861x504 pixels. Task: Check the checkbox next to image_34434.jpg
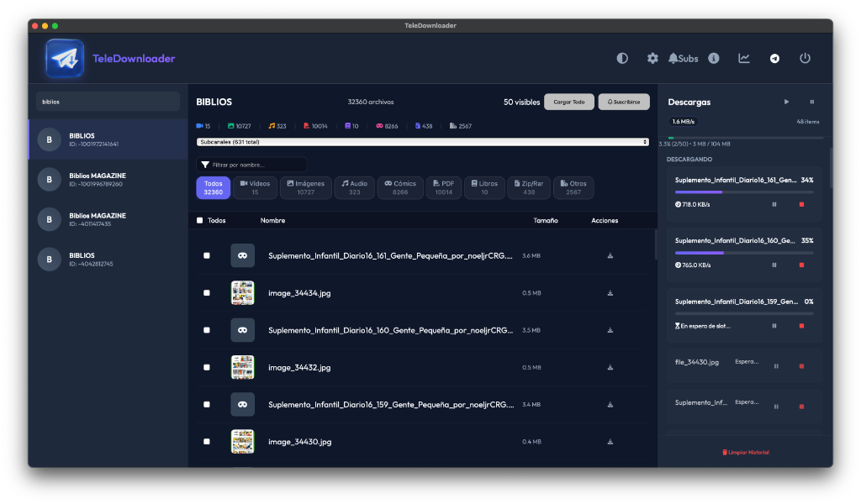click(206, 292)
